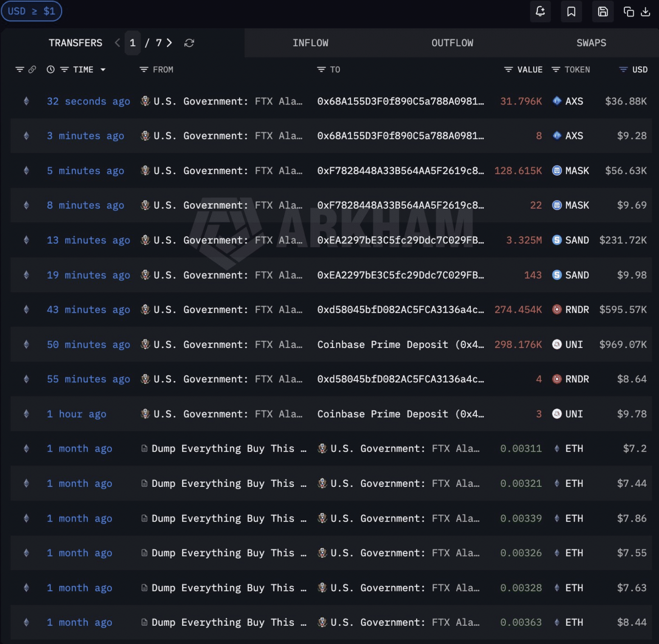This screenshot has height=644, width=659.
Task: Click the clock icon beside TIME
Action: [x=51, y=69]
